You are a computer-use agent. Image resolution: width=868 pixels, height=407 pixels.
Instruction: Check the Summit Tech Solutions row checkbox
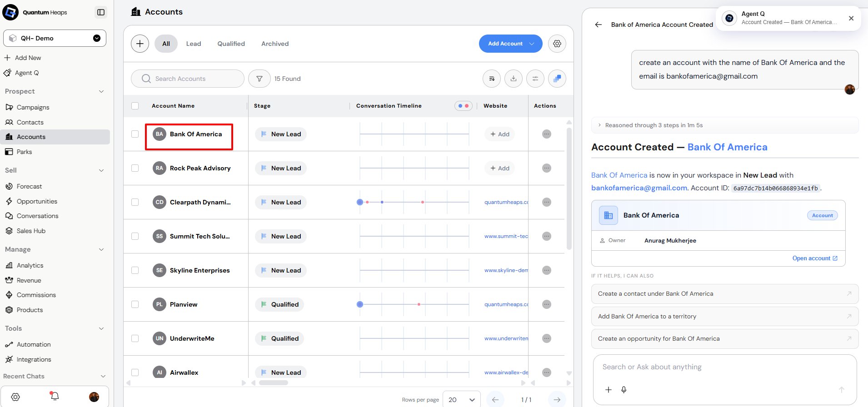pos(135,236)
